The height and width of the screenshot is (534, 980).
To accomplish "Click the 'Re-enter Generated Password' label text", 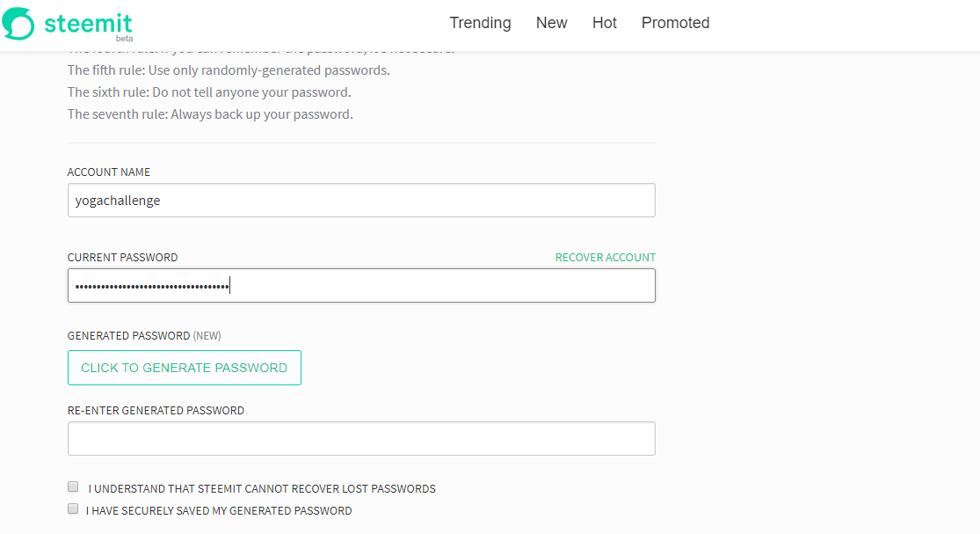I will (156, 411).
